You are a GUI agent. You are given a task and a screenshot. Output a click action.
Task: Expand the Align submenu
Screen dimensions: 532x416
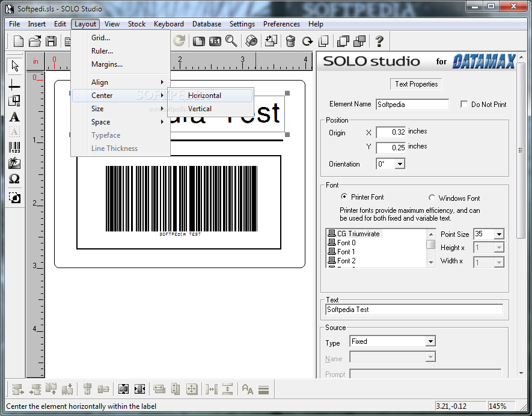coord(121,82)
